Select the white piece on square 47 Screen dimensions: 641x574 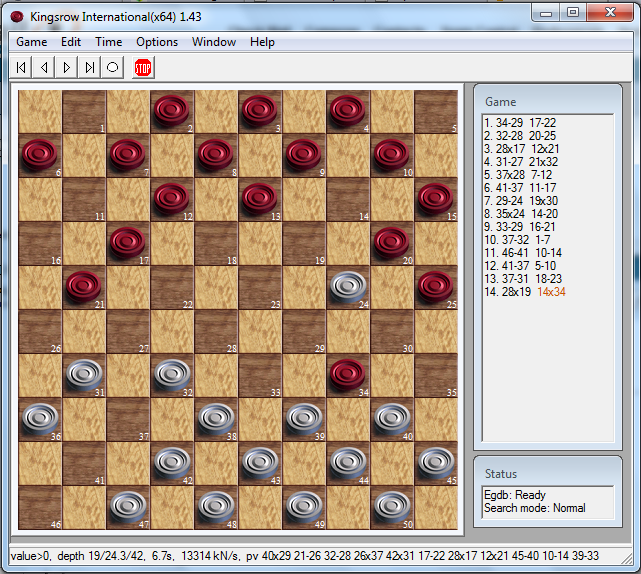128,507
